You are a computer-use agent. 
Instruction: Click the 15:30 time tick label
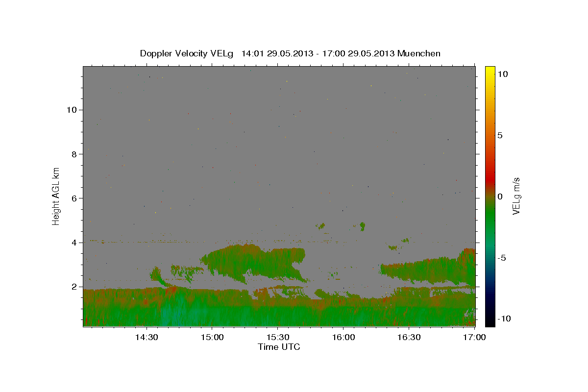(277, 337)
